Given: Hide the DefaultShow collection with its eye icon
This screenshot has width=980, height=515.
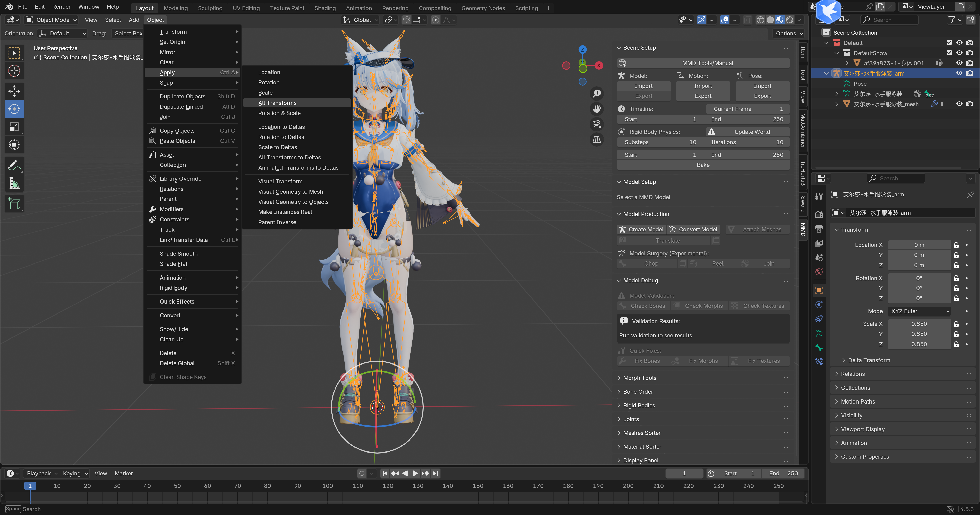Looking at the screenshot, I should 959,53.
